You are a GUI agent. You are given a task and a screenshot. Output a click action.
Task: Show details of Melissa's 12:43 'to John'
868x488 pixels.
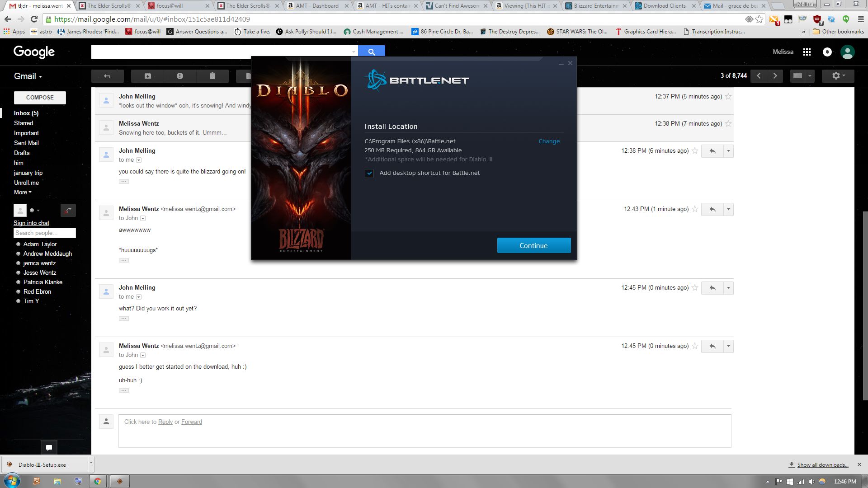(x=143, y=219)
